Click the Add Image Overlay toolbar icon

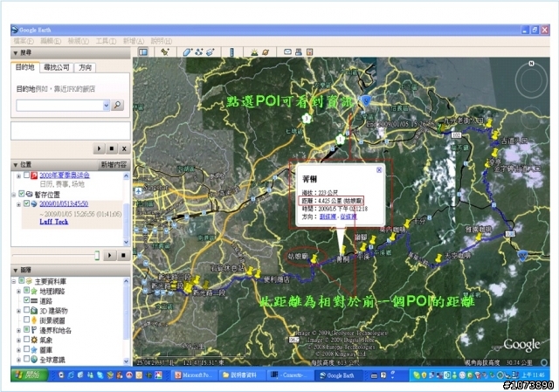tap(210, 52)
